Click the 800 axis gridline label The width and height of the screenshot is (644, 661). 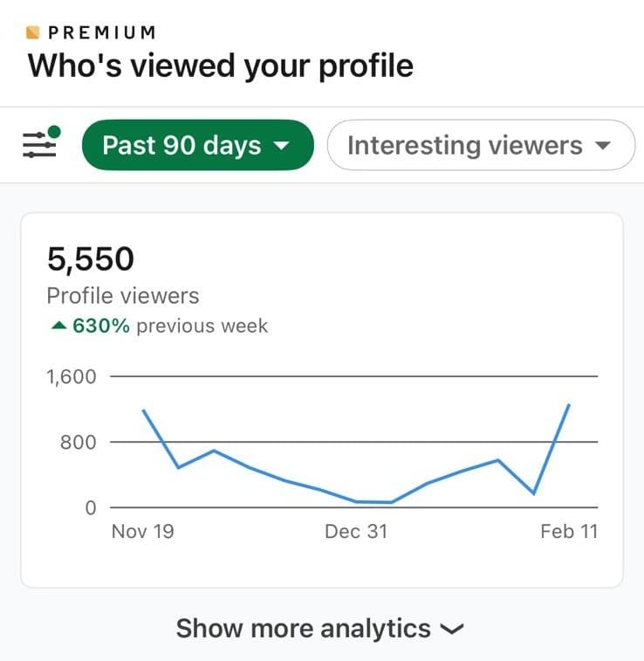coord(78,442)
